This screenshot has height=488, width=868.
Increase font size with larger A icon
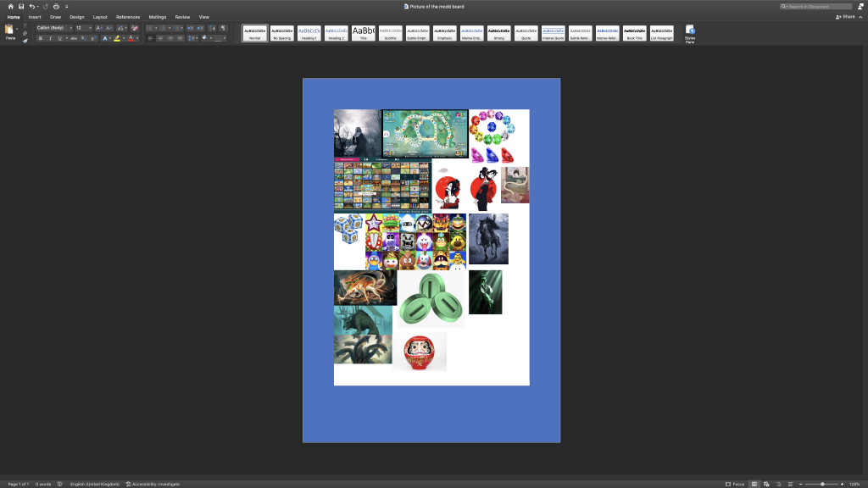point(98,28)
